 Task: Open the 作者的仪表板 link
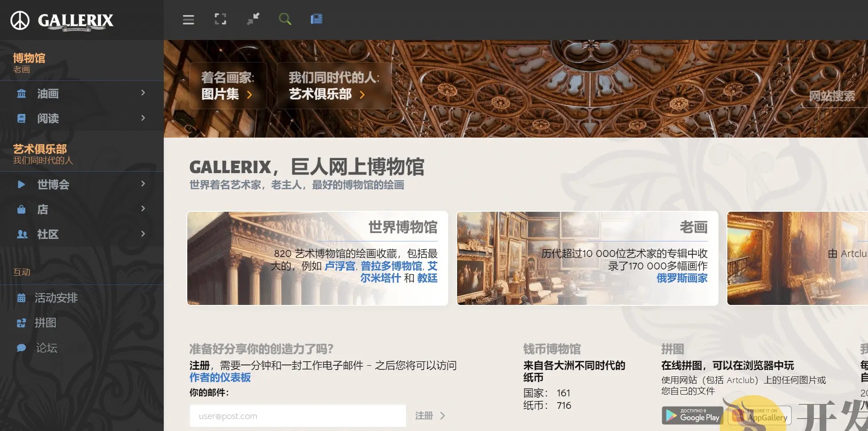coord(220,378)
